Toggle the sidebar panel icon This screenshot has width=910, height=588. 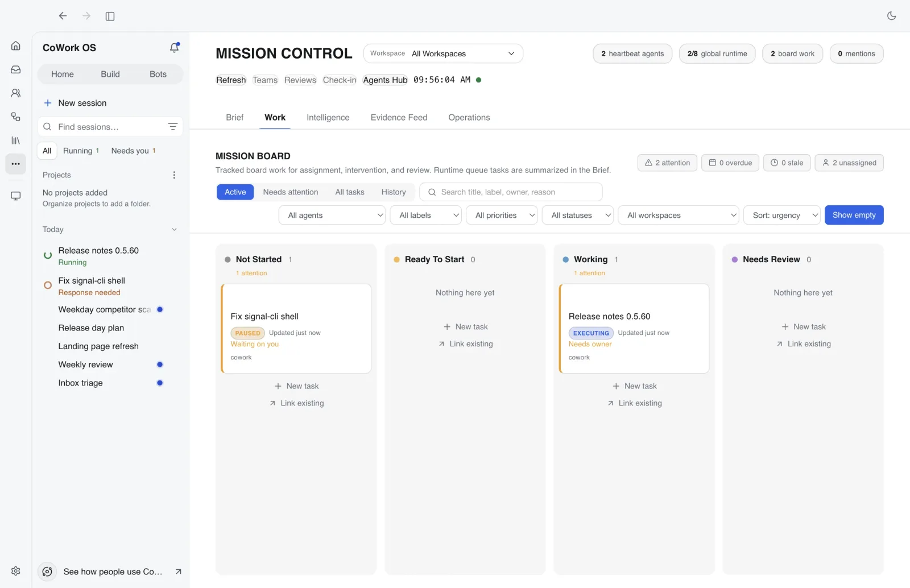click(x=110, y=16)
